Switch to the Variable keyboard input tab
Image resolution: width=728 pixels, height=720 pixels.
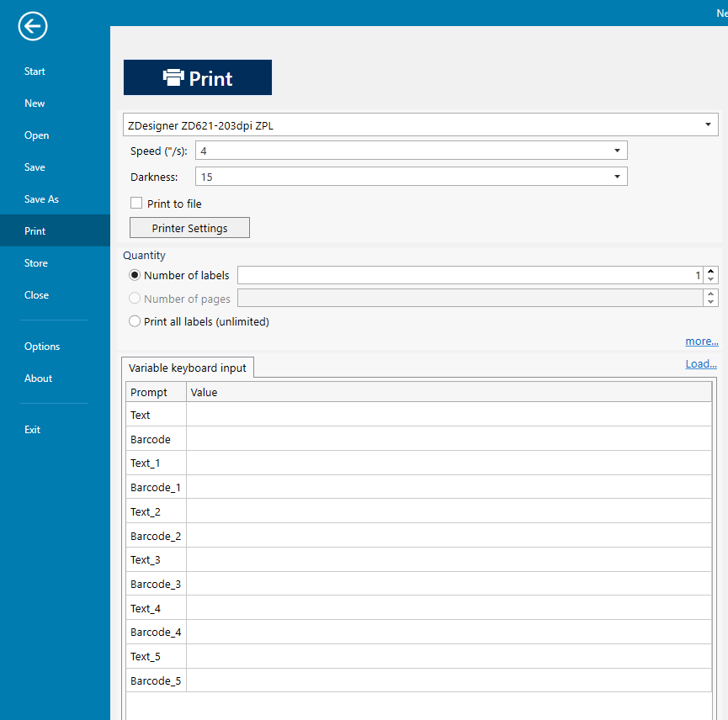point(187,368)
